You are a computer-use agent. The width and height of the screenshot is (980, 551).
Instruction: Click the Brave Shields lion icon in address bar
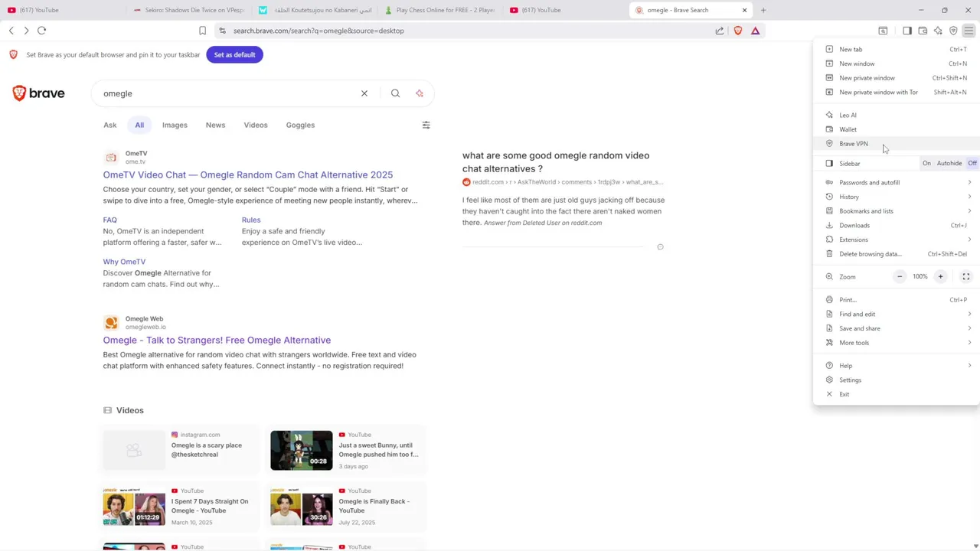click(738, 31)
